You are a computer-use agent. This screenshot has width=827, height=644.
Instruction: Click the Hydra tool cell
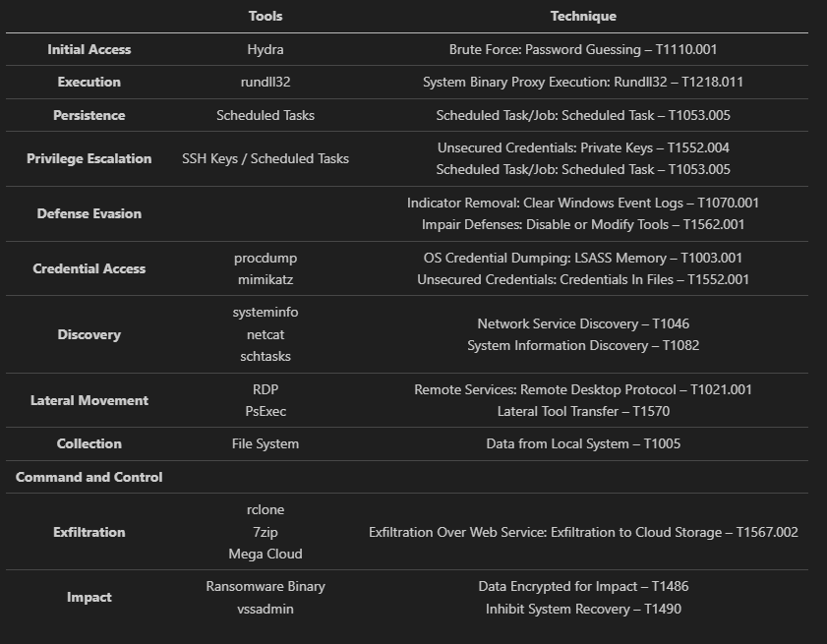click(x=266, y=49)
